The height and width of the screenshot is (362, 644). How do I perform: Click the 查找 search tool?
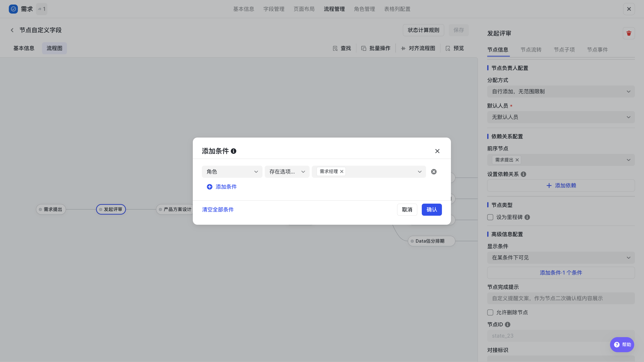pos(342,48)
